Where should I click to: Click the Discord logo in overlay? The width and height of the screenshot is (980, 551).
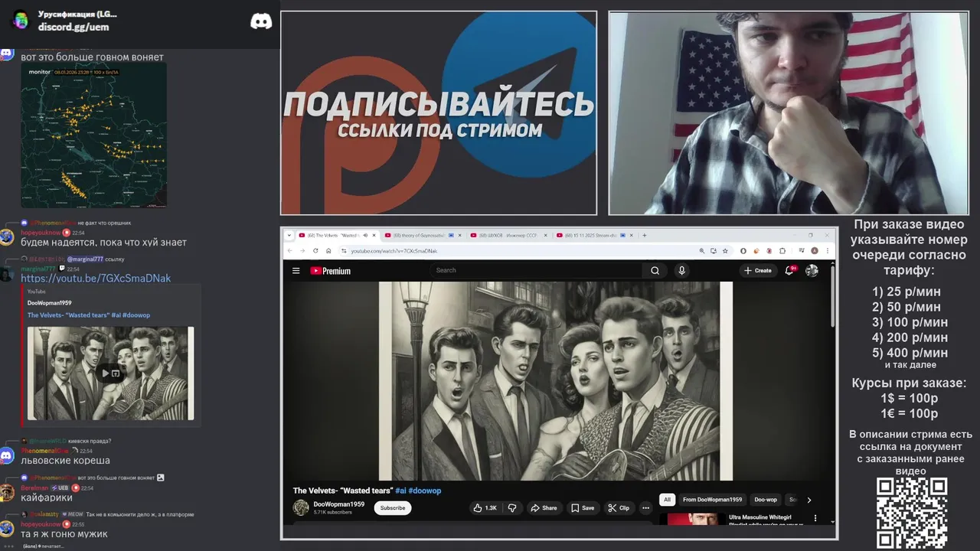click(x=261, y=21)
